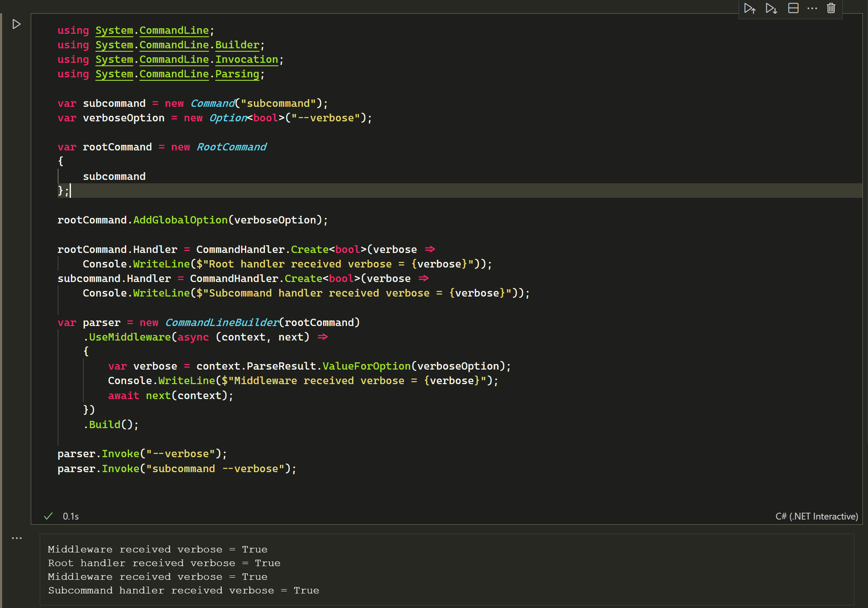Open the C# (.NET Interactive) kernel picker
Screen dimensions: 868x608
(x=816, y=516)
